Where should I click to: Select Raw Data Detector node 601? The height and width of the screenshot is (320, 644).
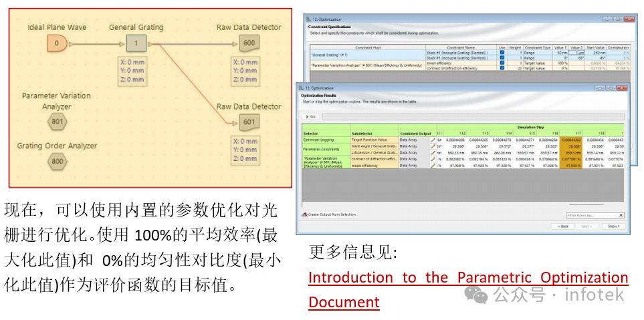[249, 122]
